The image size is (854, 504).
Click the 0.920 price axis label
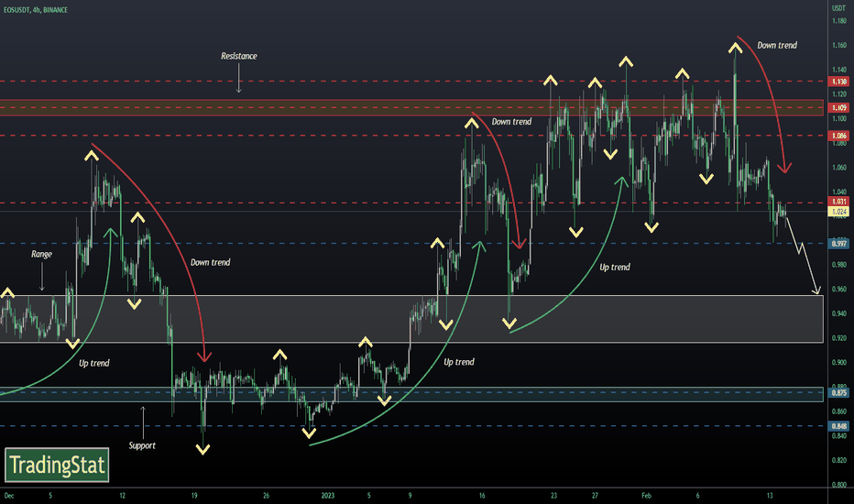839,338
